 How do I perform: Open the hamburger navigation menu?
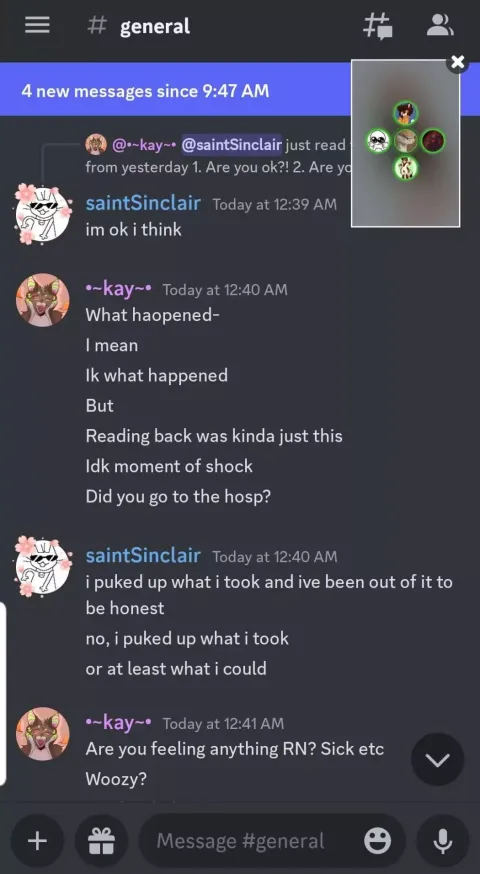pyautogui.click(x=37, y=25)
